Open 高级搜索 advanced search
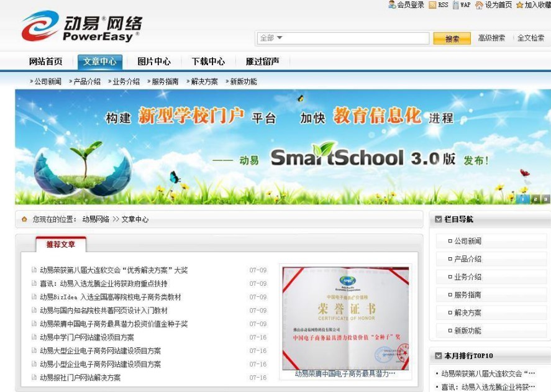551x392 pixels. click(491, 38)
